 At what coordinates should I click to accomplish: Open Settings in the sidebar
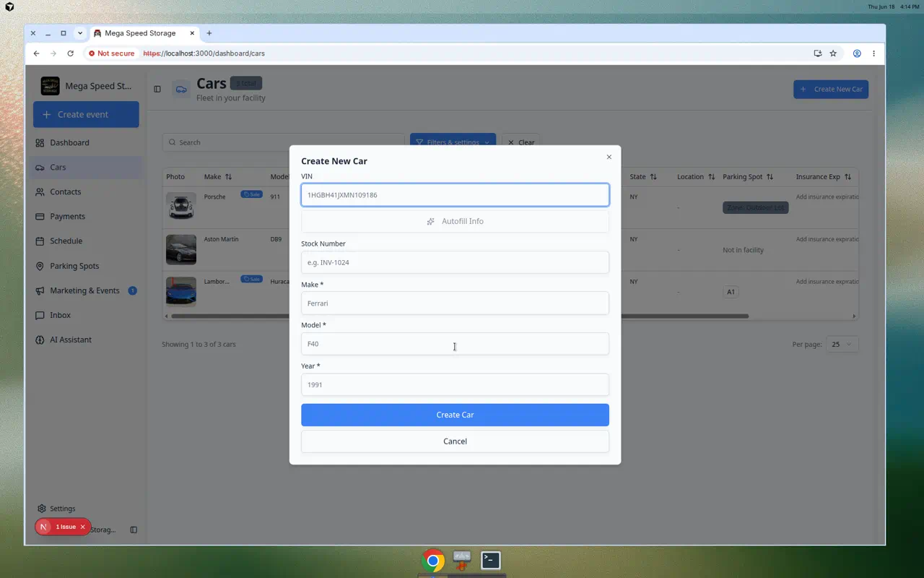pyautogui.click(x=56, y=509)
